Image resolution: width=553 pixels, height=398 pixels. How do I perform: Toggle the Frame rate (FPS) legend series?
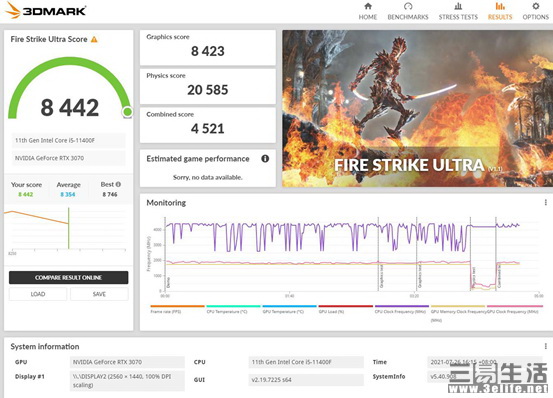(x=177, y=309)
